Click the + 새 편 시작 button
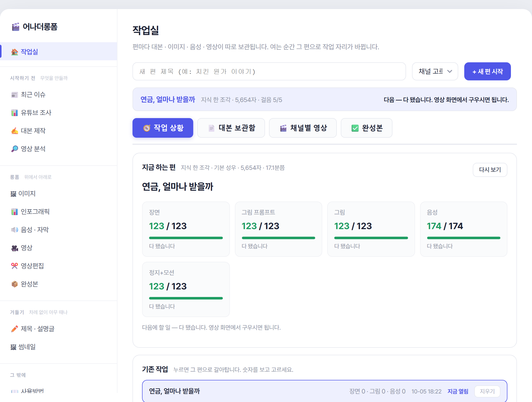 point(487,71)
